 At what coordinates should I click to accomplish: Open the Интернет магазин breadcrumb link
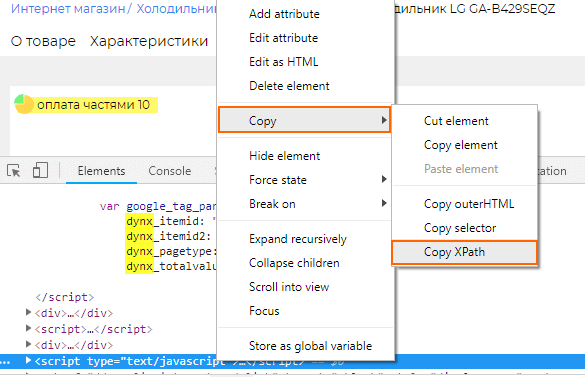click(68, 8)
